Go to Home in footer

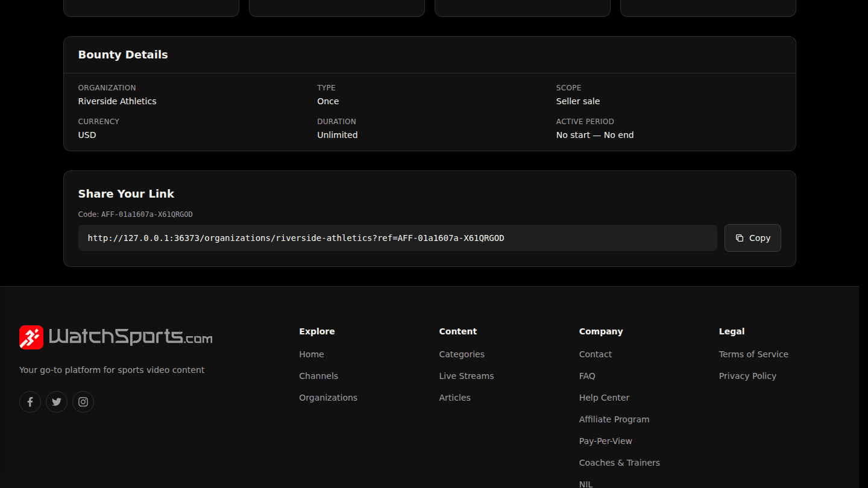[x=312, y=354]
